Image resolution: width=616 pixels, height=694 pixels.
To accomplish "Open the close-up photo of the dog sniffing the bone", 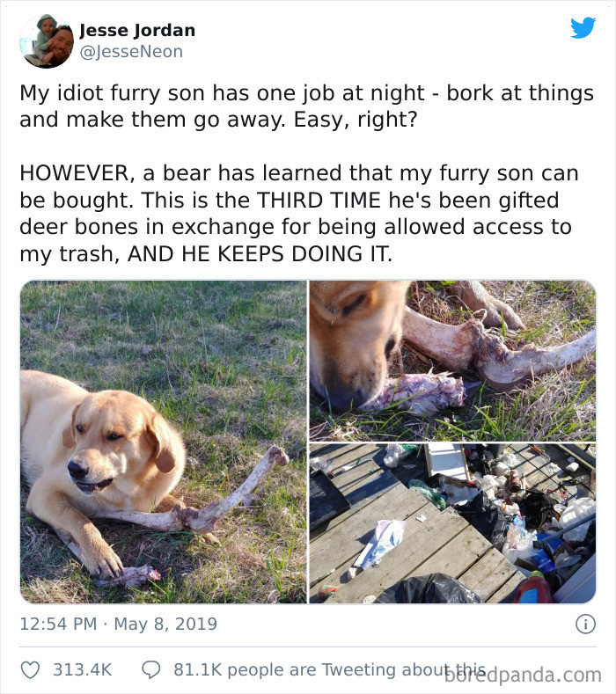I will tap(452, 360).
